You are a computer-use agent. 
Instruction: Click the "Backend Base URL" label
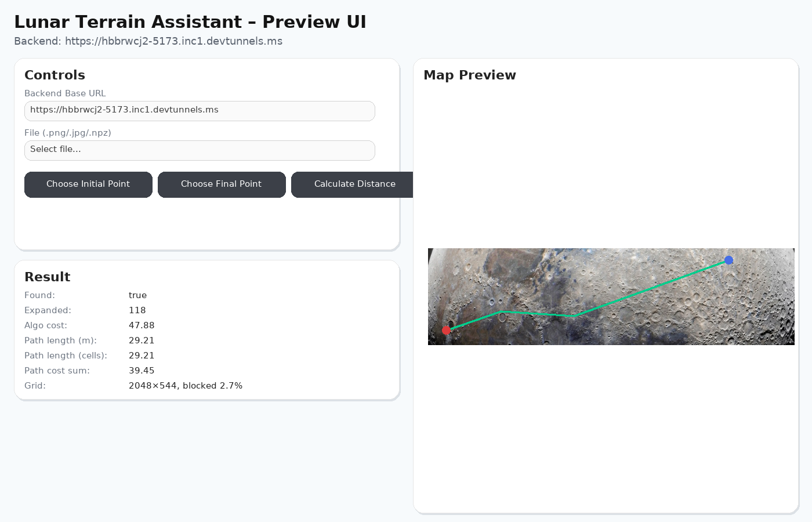point(65,93)
